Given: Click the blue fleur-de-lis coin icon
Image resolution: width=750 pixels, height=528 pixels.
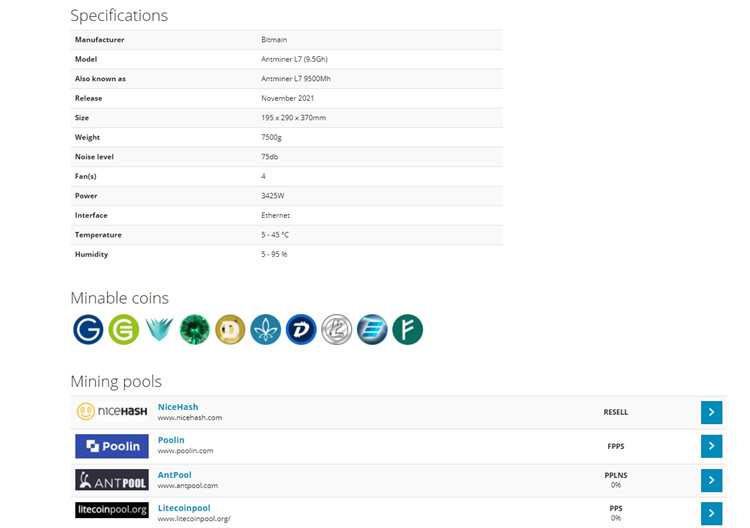Looking at the screenshot, I should (265, 330).
